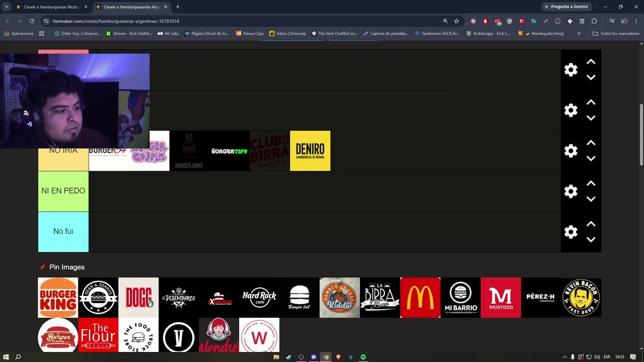The image size is (644, 362).
Task: Reload the current page
Action: pos(32,21)
